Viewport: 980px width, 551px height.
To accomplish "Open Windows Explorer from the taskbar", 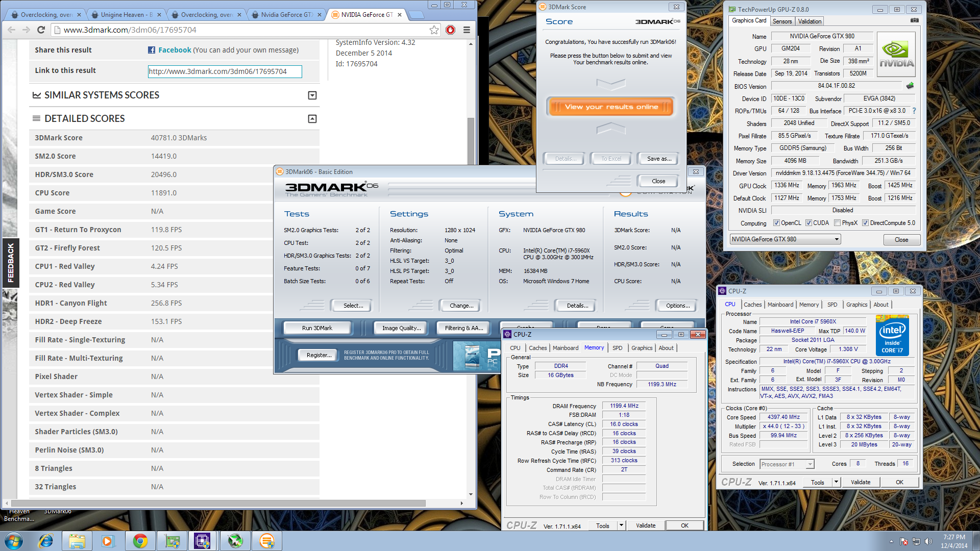I will pyautogui.click(x=77, y=541).
